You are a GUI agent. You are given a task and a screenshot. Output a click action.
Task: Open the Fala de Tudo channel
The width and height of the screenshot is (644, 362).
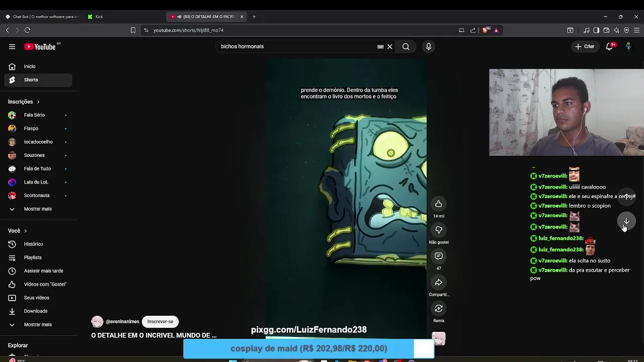click(38, 169)
